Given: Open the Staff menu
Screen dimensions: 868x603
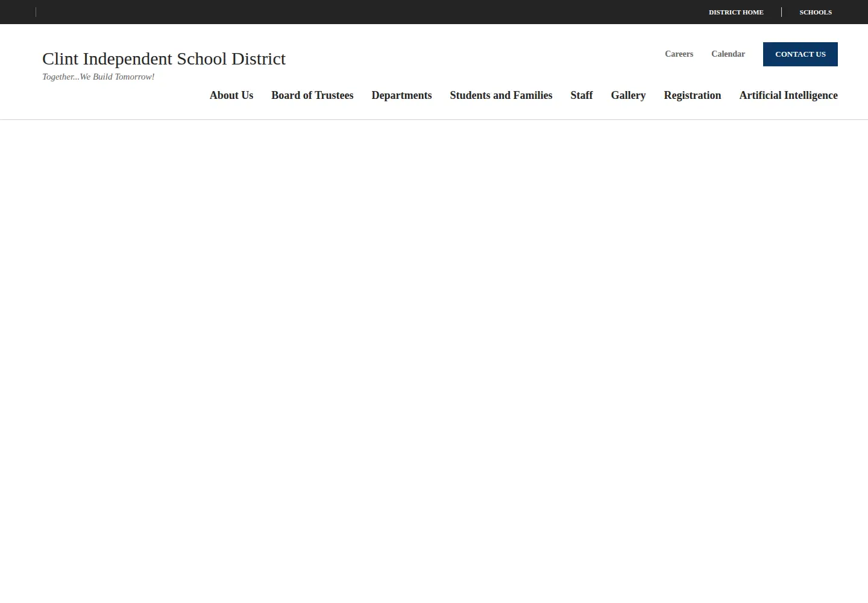Looking at the screenshot, I should 582,95.
